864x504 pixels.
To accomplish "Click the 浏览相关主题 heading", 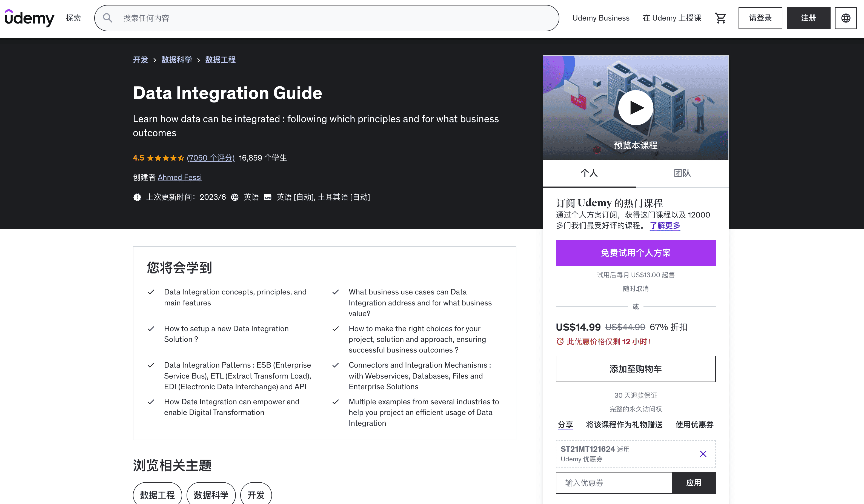I will coord(172,465).
